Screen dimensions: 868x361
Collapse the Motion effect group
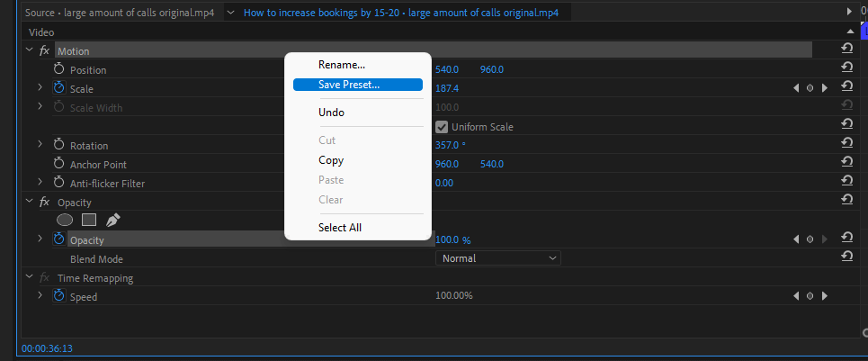29,50
